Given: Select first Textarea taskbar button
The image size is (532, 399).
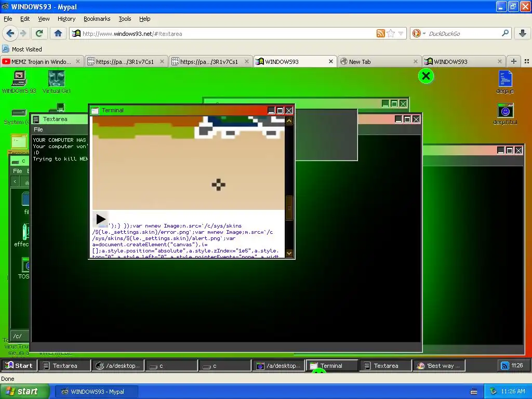Looking at the screenshot, I should pyautogui.click(x=64, y=365).
